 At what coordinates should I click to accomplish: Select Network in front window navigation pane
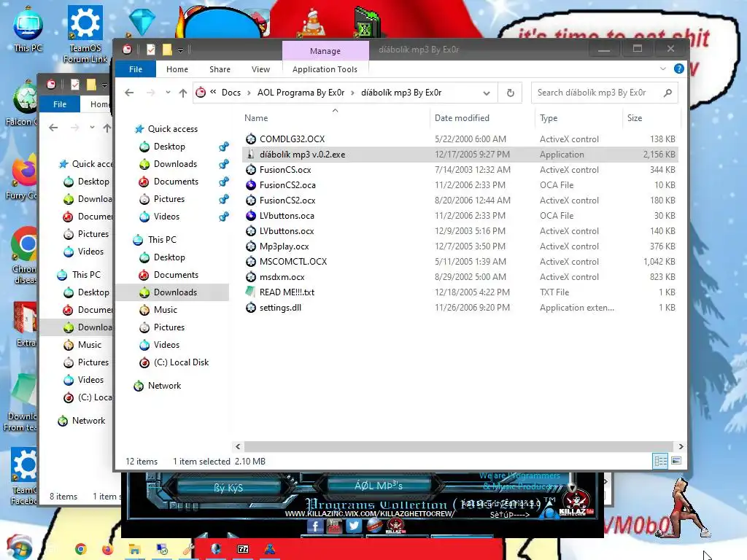(x=164, y=385)
